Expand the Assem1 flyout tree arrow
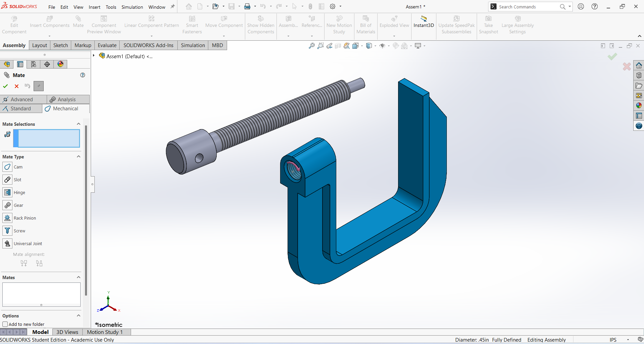The image size is (644, 344). (x=94, y=56)
